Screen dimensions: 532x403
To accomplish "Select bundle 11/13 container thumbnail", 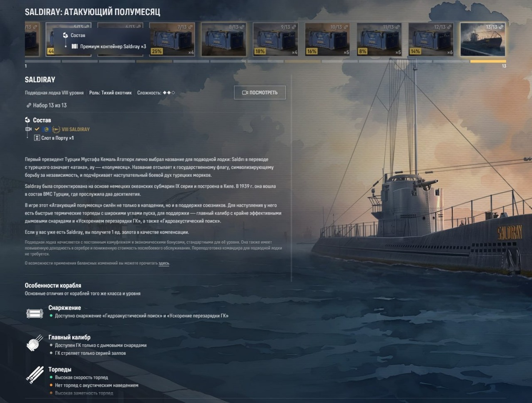I will point(379,39).
